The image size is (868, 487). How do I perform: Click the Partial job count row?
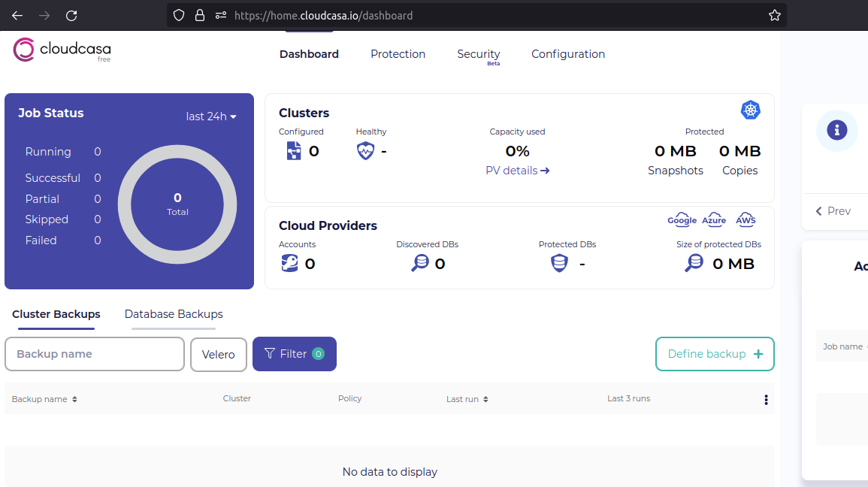(x=63, y=198)
